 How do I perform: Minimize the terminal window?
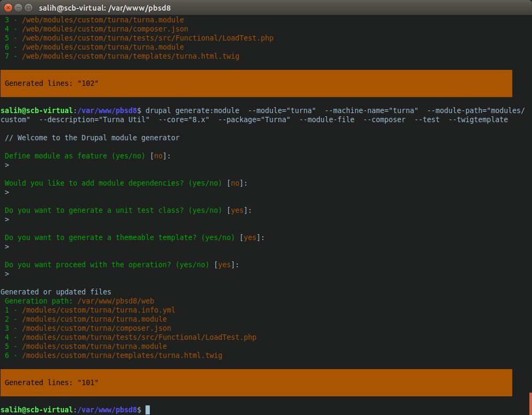[19, 7]
